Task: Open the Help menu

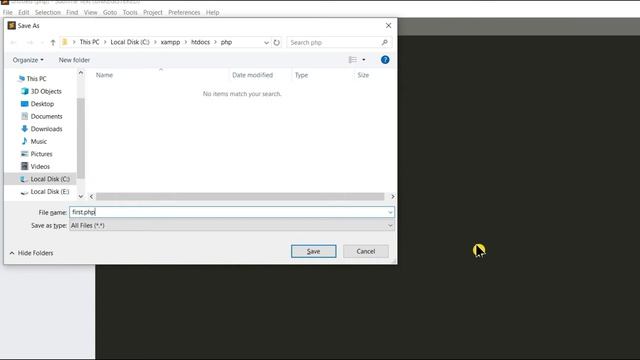Action: [x=212, y=12]
